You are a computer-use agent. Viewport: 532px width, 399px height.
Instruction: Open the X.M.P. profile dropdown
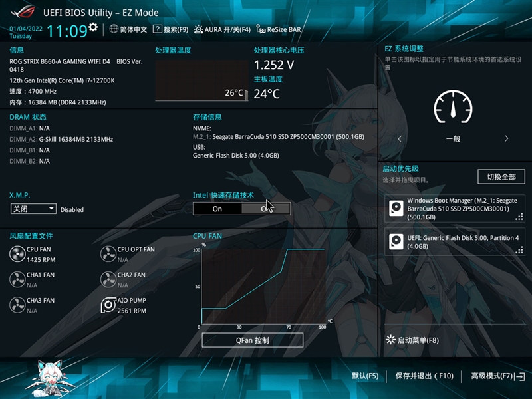33,209
